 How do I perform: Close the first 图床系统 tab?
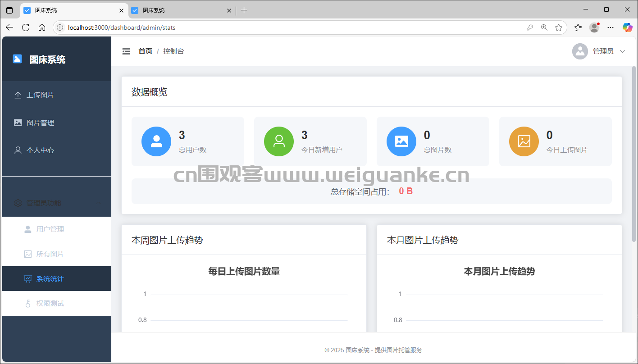coord(121,10)
